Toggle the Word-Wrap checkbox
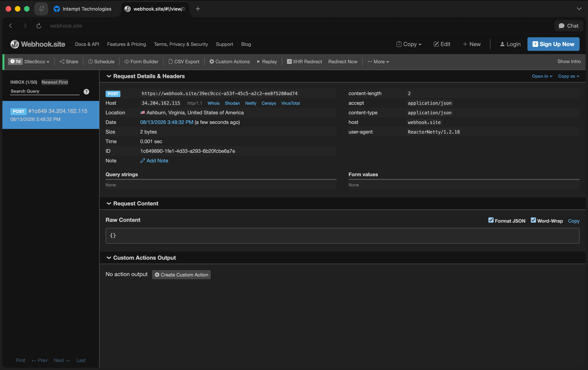This screenshot has width=588, height=370. tap(533, 220)
